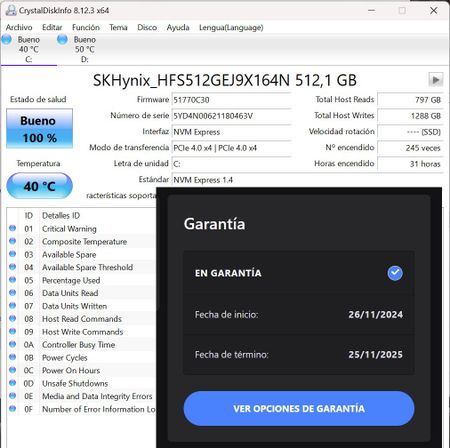Viewport: 450px width, 448px height.
Task: Click the status dot of Unsafe Shutdowns row
Action: coord(13,383)
